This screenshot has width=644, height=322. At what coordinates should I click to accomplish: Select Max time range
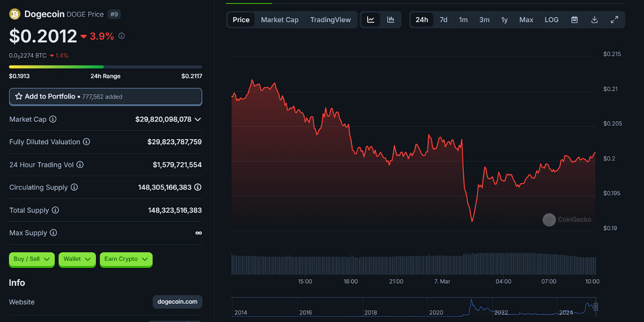(x=526, y=20)
